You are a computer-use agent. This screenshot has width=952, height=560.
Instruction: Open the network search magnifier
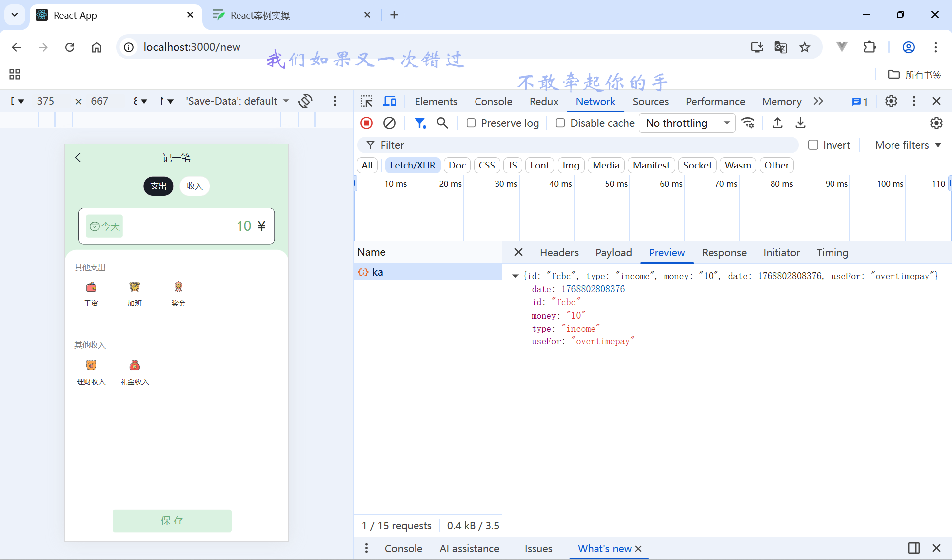pyautogui.click(x=442, y=123)
